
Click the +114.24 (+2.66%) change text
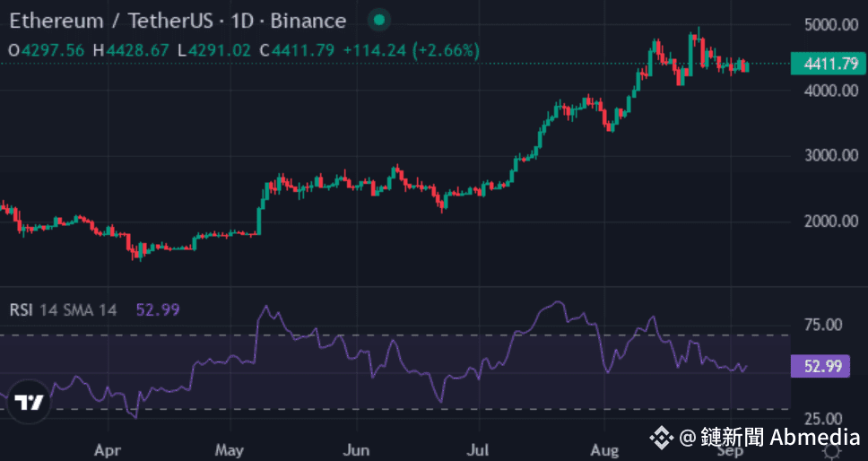click(412, 51)
